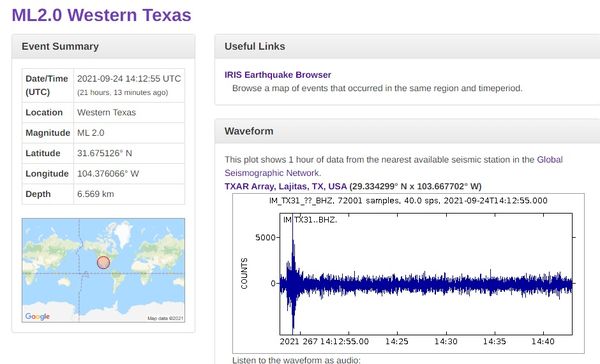Follow the Global Seismographic Network link
Screen dimensions: 600x364
point(393,166)
